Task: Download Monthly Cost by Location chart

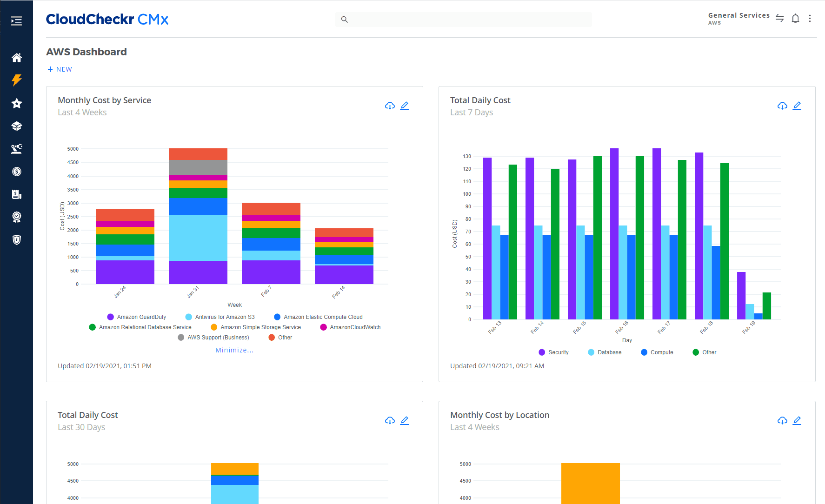Action: [783, 421]
